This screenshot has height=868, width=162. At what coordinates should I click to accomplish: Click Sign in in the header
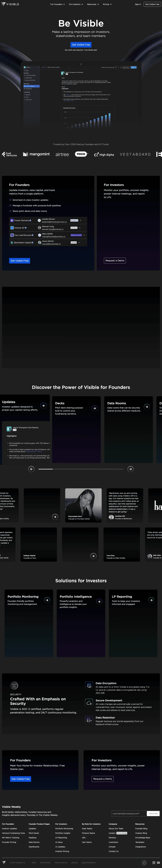pyautogui.click(x=138, y=4)
